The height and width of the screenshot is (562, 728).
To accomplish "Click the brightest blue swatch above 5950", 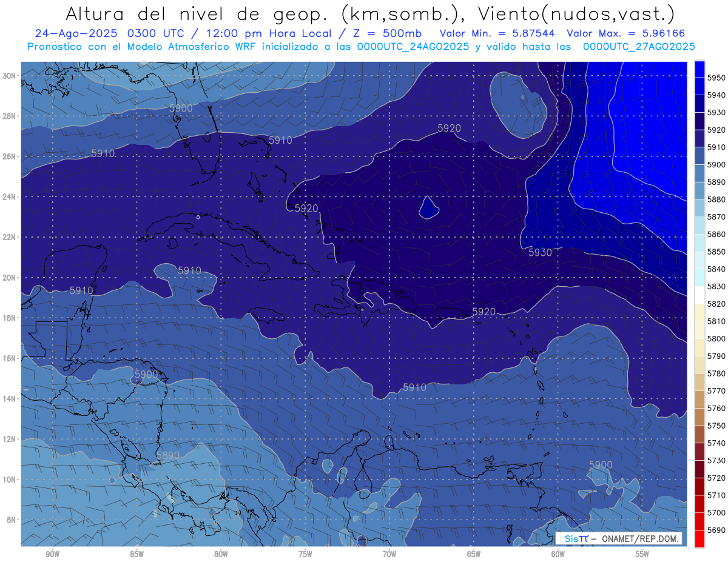I will [699, 69].
